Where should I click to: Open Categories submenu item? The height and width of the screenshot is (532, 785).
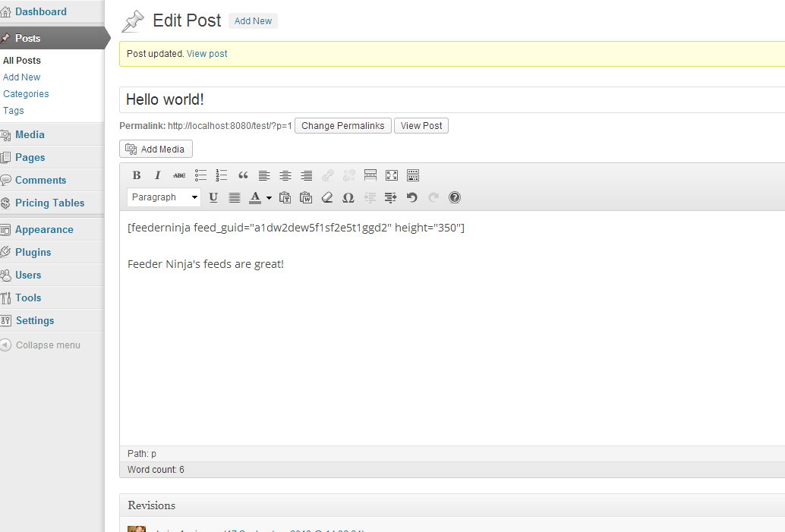(x=26, y=93)
